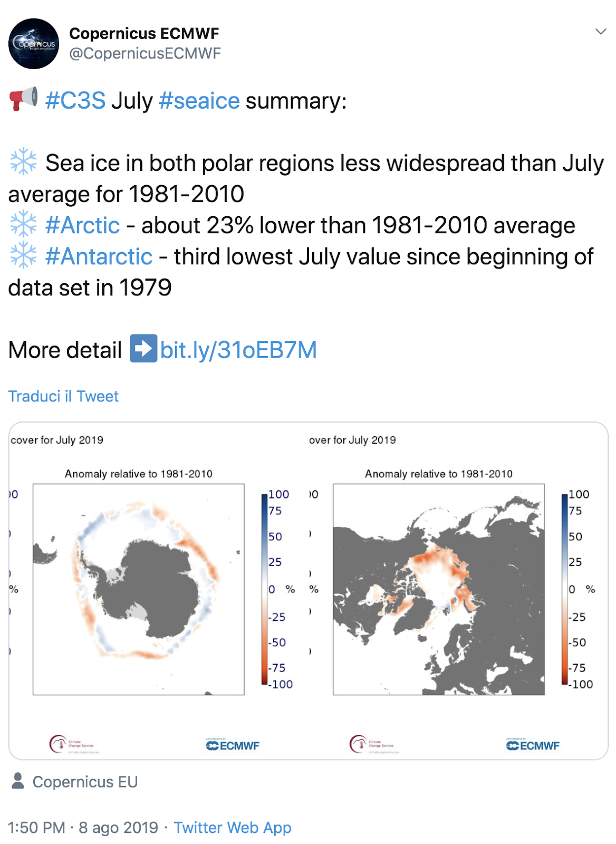
Task: Open the #Arctic hashtag
Action: pyautogui.click(x=82, y=226)
